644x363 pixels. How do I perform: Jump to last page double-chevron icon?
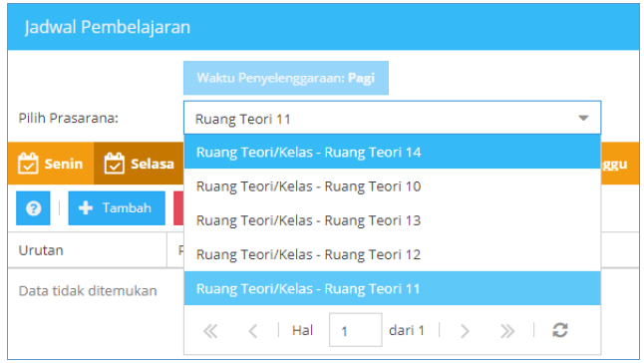click(507, 330)
